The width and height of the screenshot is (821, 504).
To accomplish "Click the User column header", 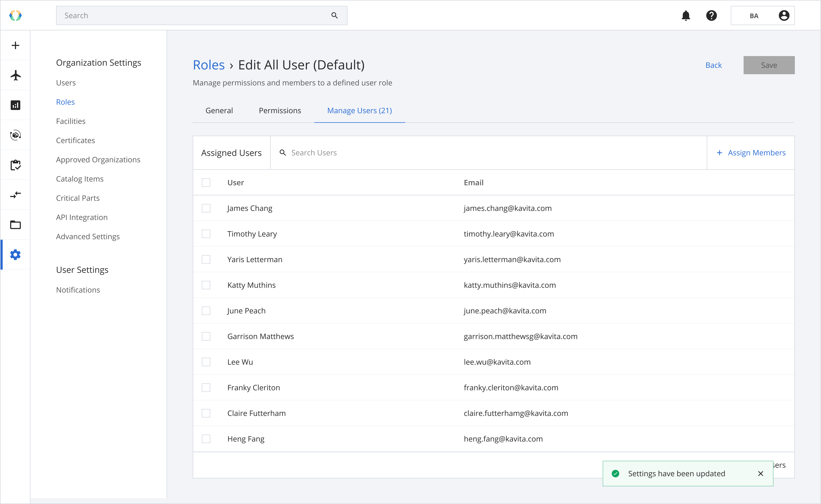I will pyautogui.click(x=236, y=183).
